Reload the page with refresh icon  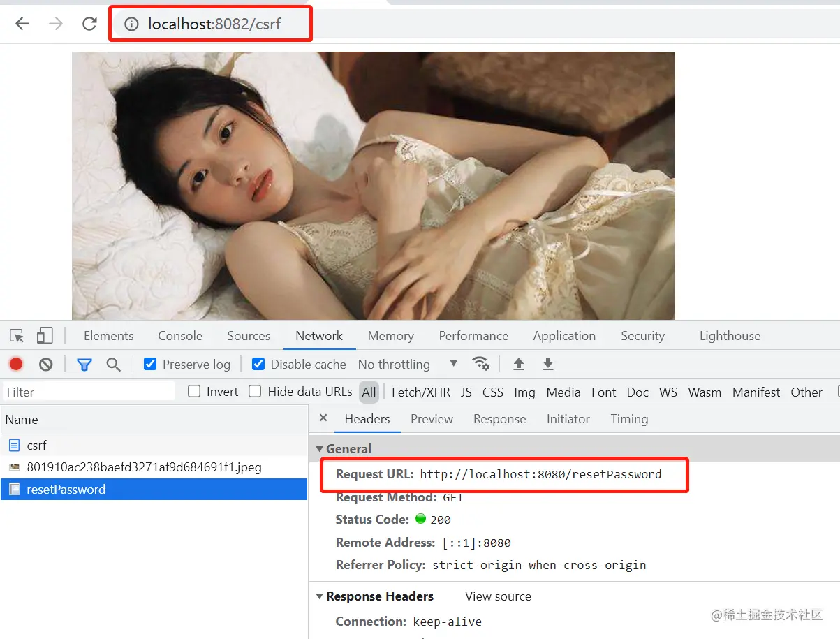pyautogui.click(x=89, y=24)
